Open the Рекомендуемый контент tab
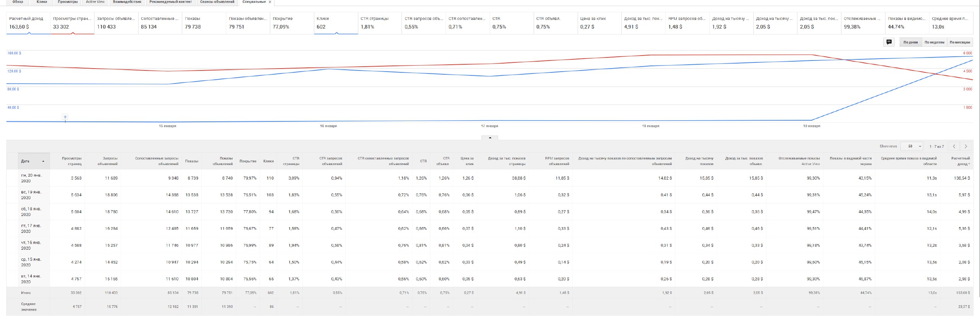980x319 pixels. point(171,2)
